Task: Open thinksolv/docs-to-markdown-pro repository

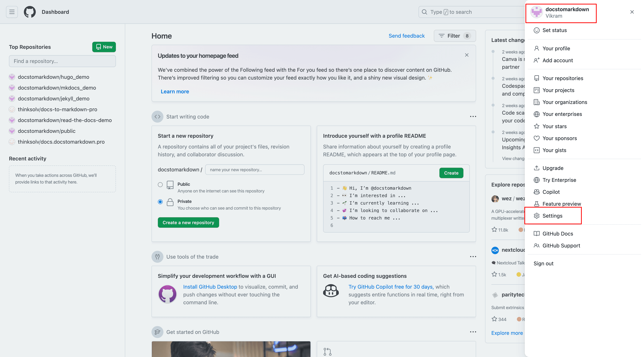Action: (58, 109)
